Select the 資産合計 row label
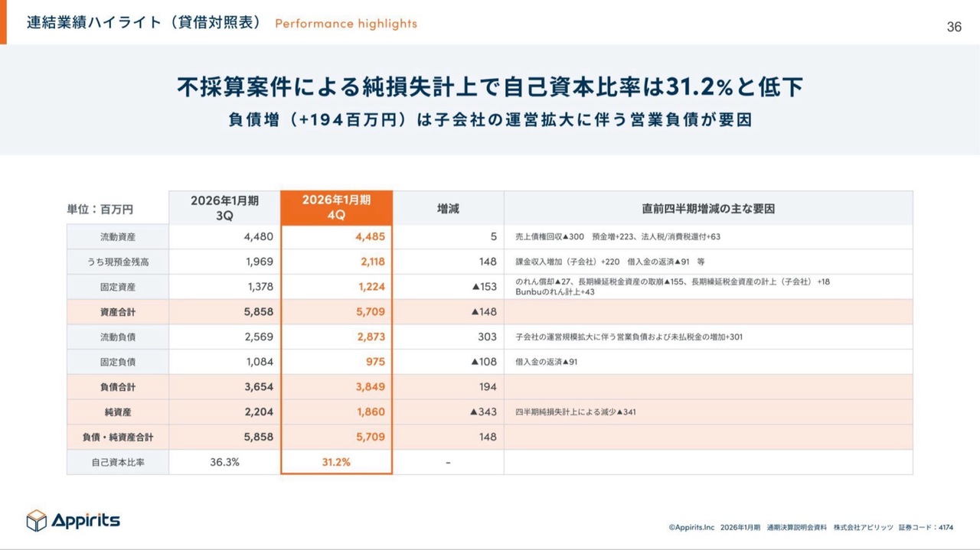Screen dimensions: 980x550 pos(118,312)
